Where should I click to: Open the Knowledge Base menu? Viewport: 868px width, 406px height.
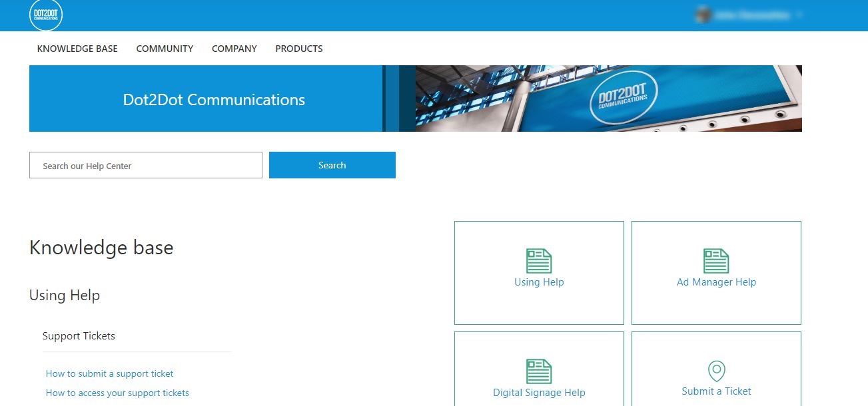77,49
